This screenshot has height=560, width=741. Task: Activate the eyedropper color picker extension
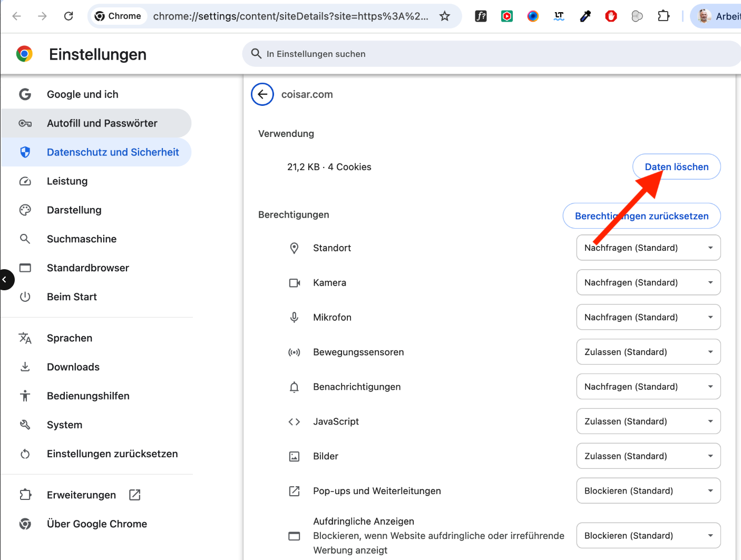coord(585,16)
